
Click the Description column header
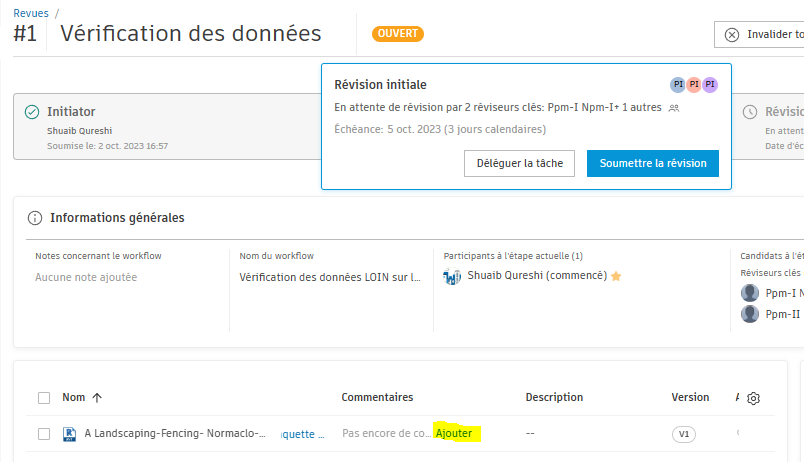554,397
